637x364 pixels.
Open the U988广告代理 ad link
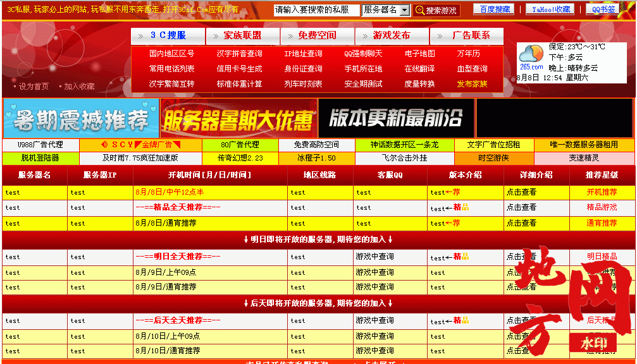[x=40, y=145]
